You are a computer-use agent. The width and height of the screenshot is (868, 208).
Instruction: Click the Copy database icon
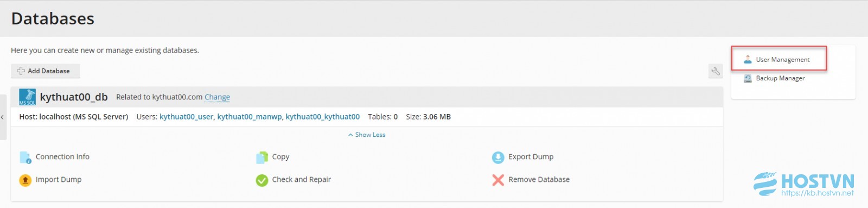[262, 157]
